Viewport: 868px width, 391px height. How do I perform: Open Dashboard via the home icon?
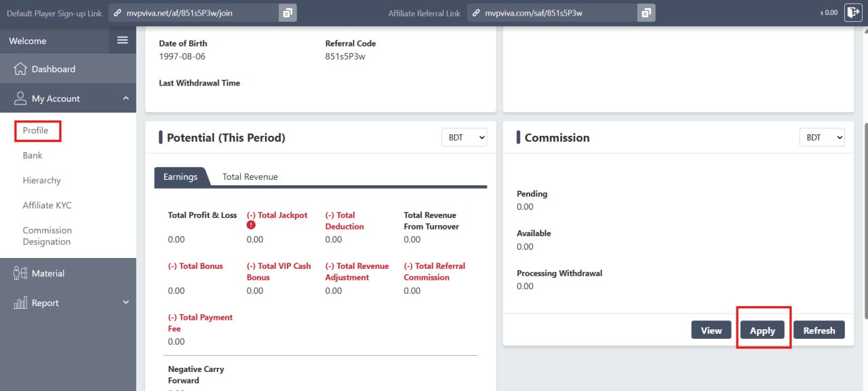pos(20,69)
